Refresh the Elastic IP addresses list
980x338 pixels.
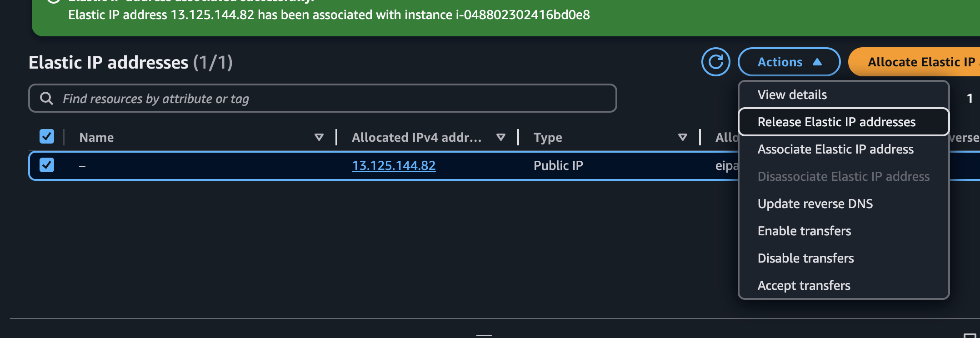click(x=715, y=62)
